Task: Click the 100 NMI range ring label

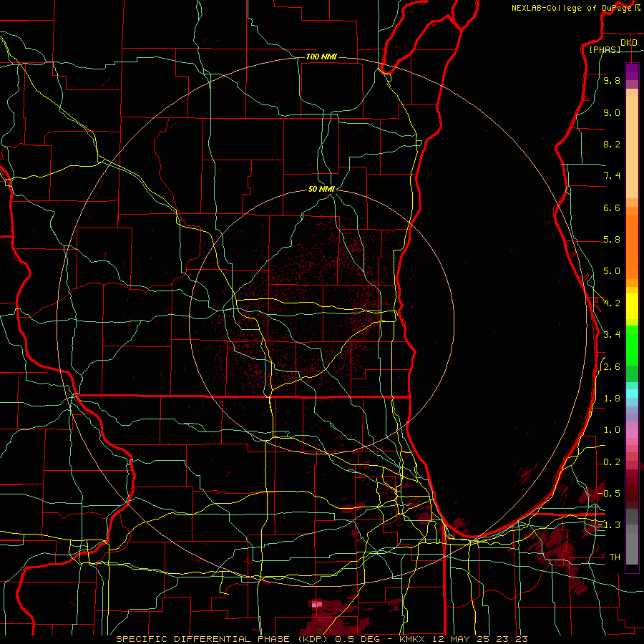Action: (321, 57)
